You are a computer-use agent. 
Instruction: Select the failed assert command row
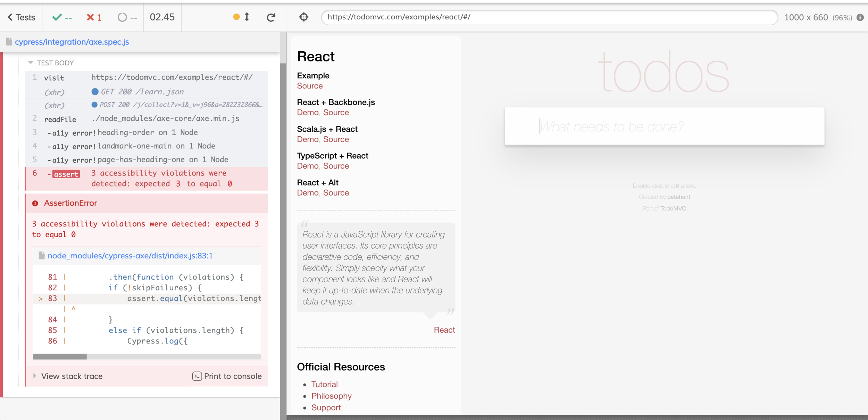[x=146, y=178]
